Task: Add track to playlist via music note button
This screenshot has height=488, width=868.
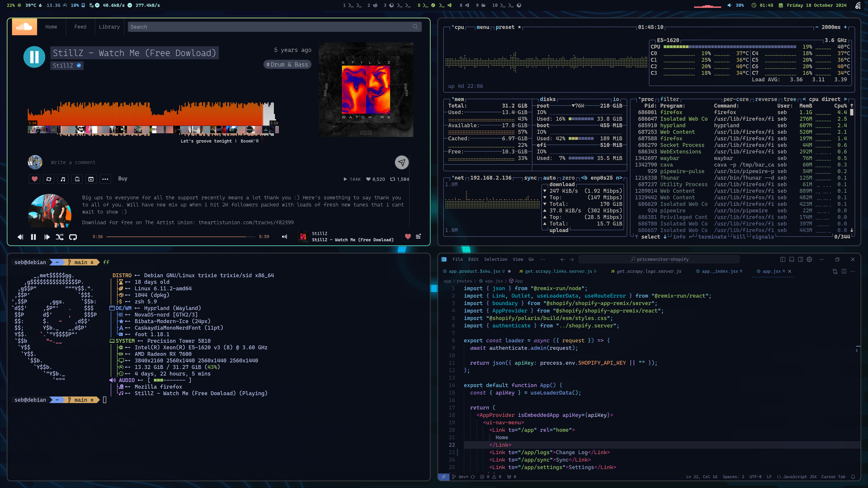Action: click(x=63, y=179)
